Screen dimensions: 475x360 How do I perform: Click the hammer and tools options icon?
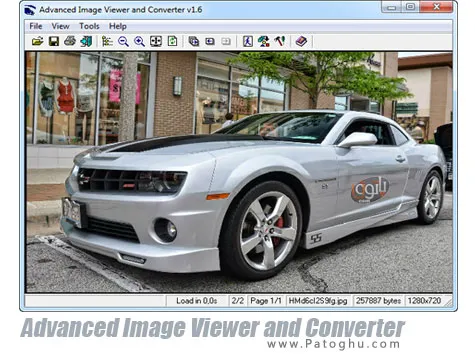tap(280, 41)
